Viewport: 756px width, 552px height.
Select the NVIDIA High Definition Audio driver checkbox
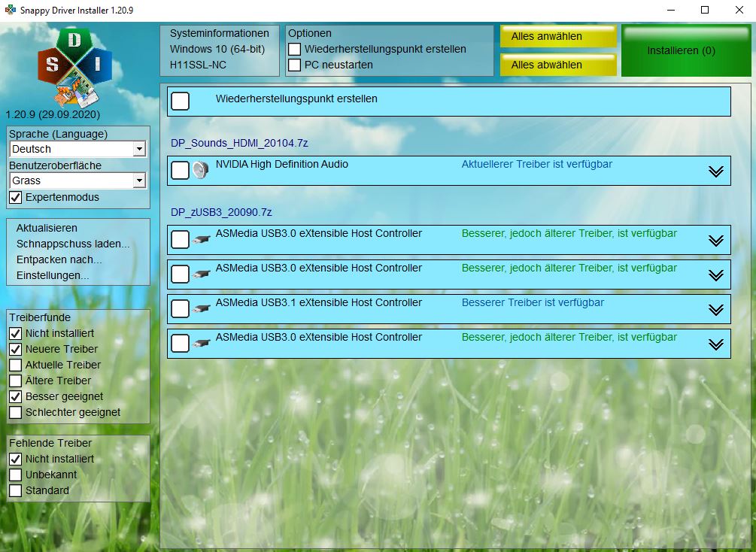point(181,170)
